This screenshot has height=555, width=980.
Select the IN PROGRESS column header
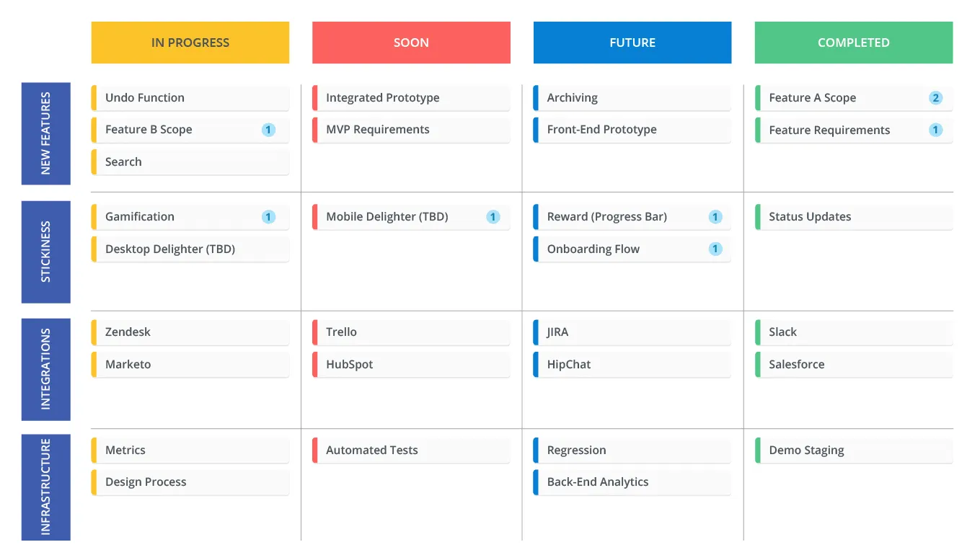click(x=190, y=43)
